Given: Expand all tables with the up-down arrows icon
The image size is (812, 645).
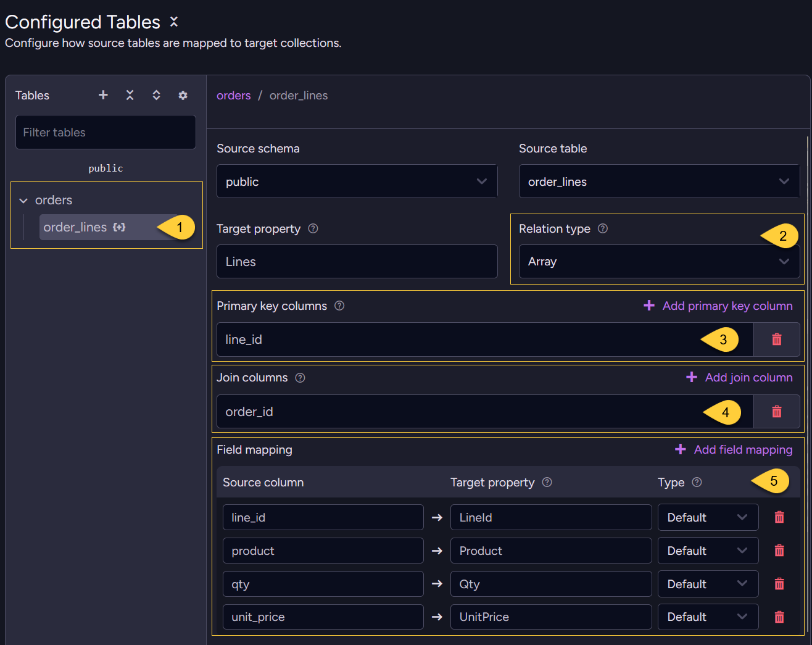Looking at the screenshot, I should point(156,95).
